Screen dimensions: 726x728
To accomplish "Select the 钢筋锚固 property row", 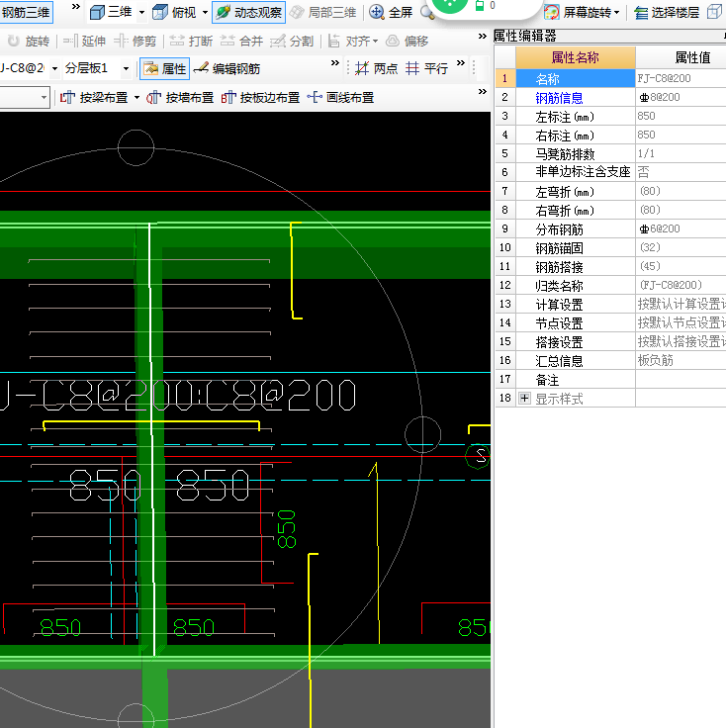I will click(x=610, y=248).
